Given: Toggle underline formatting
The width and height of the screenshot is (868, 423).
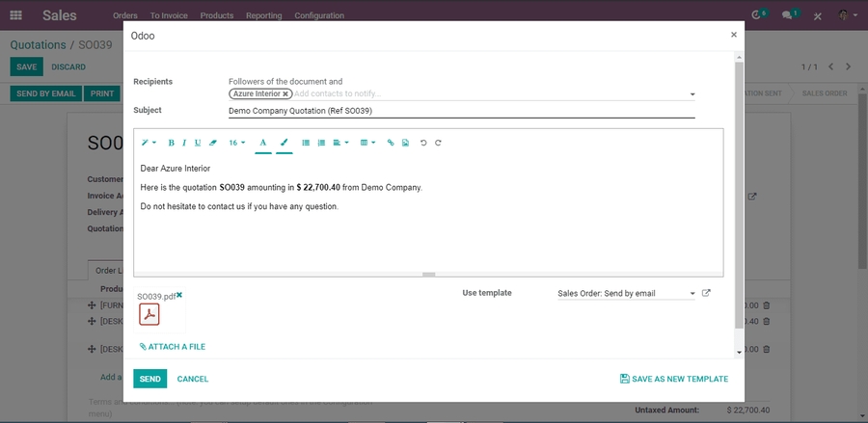Looking at the screenshot, I should [198, 143].
